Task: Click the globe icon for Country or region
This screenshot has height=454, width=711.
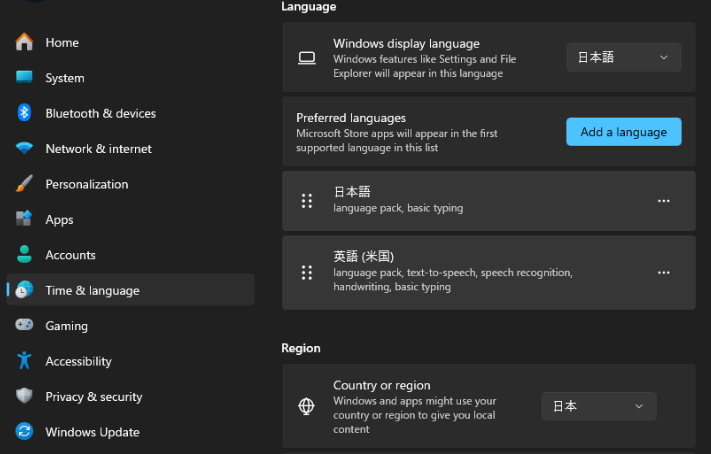Action: point(307,407)
